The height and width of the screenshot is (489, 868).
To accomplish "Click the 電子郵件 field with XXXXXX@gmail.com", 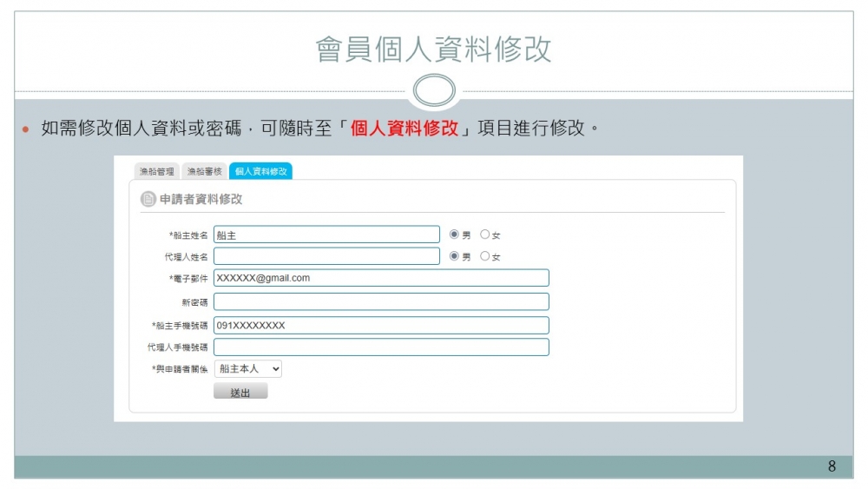I will coord(381,278).
